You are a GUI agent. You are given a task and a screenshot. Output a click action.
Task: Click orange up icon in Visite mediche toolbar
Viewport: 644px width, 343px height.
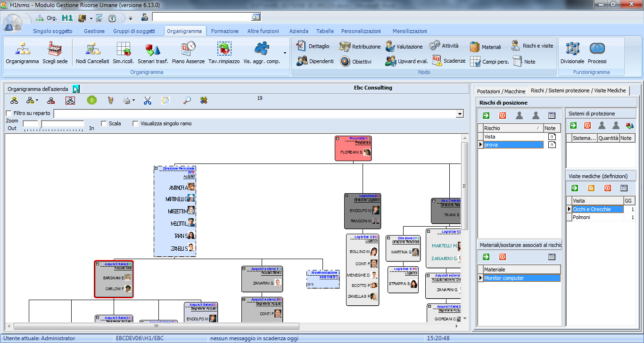[591, 188]
